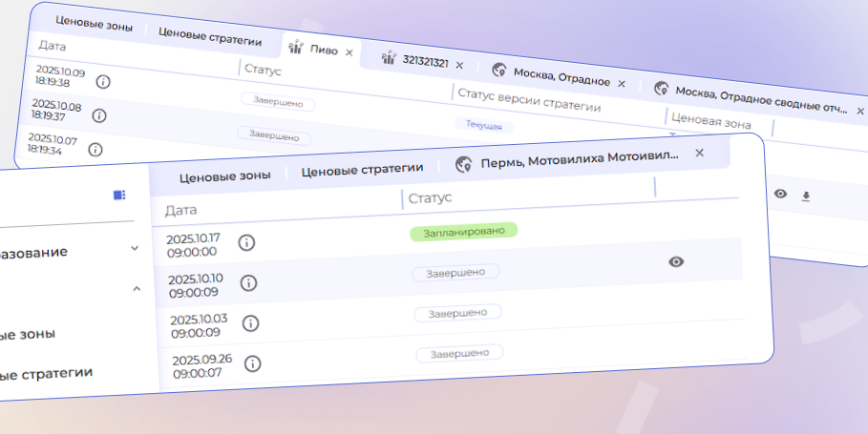The height and width of the screenshot is (434, 868).
Task: Select the Пермь, Мотовилиха tab
Action: click(x=579, y=160)
